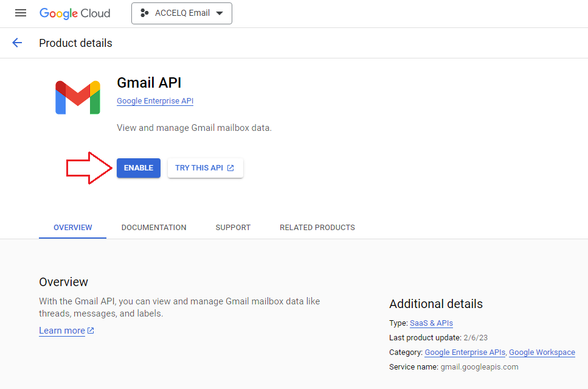This screenshot has height=389, width=588.
Task: Open the ACCELQ Email project dropdown arrow
Action: [x=220, y=13]
